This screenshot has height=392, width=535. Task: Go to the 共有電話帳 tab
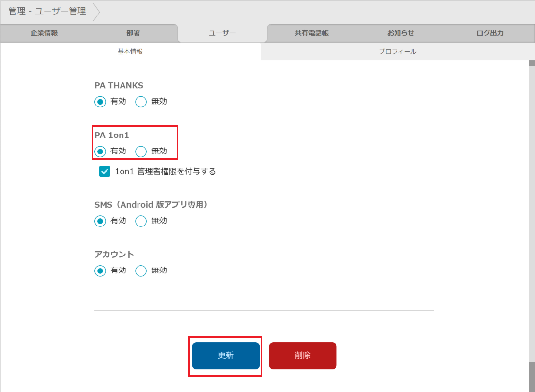[312, 33]
